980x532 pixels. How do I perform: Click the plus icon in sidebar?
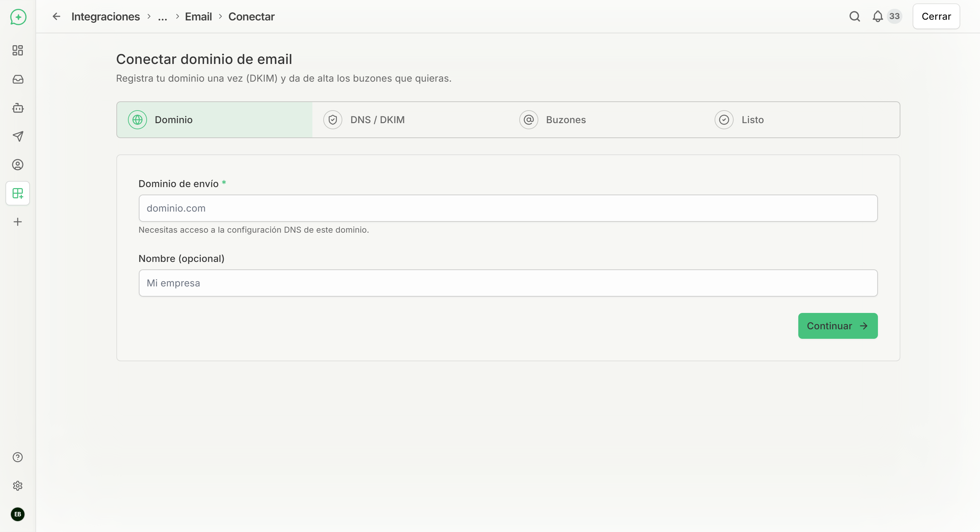point(17,222)
